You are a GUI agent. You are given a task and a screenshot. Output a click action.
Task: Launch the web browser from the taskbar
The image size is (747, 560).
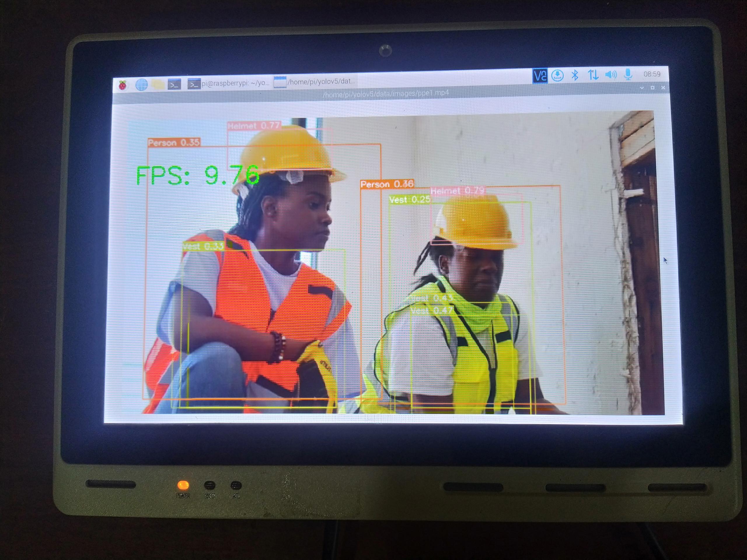point(142,84)
